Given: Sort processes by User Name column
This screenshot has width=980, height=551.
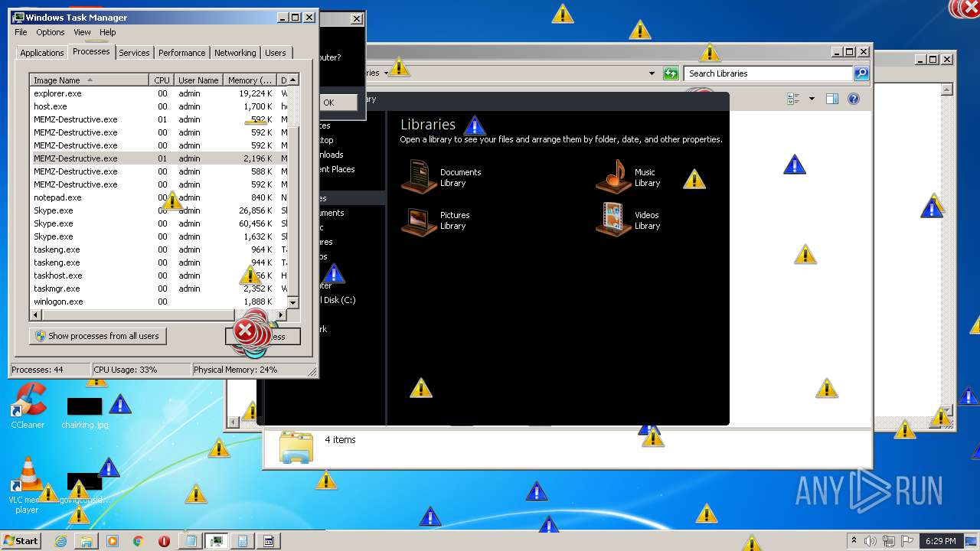Looking at the screenshot, I should (x=198, y=80).
